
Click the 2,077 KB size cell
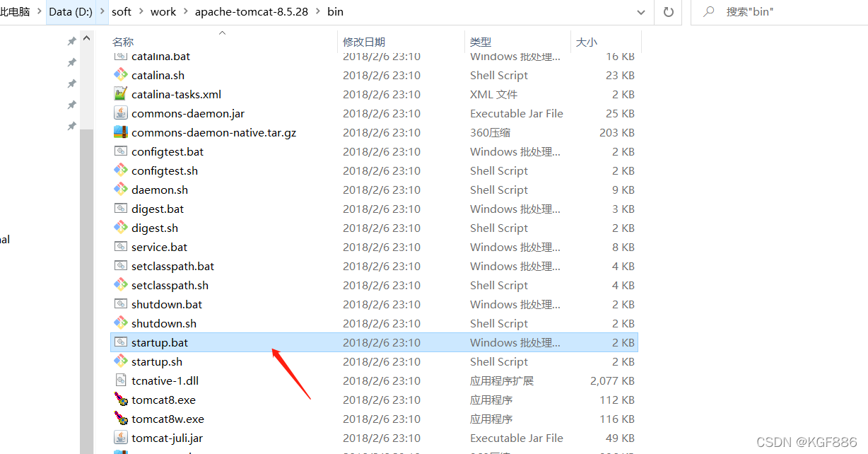[x=612, y=380]
